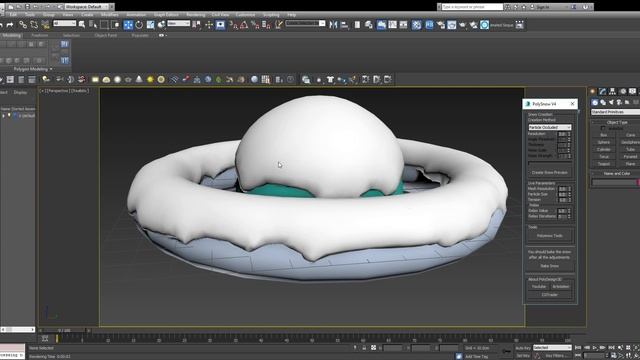Click the Play Animation button

pos(595,348)
